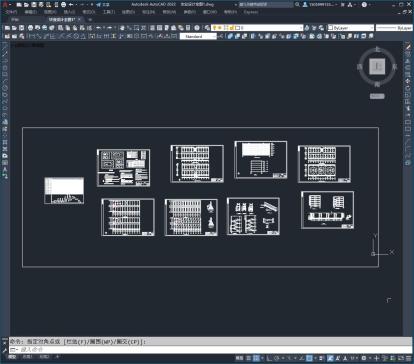The height and width of the screenshot is (364, 414).
Task: Select the Spline draw tool
Action: 5,101
